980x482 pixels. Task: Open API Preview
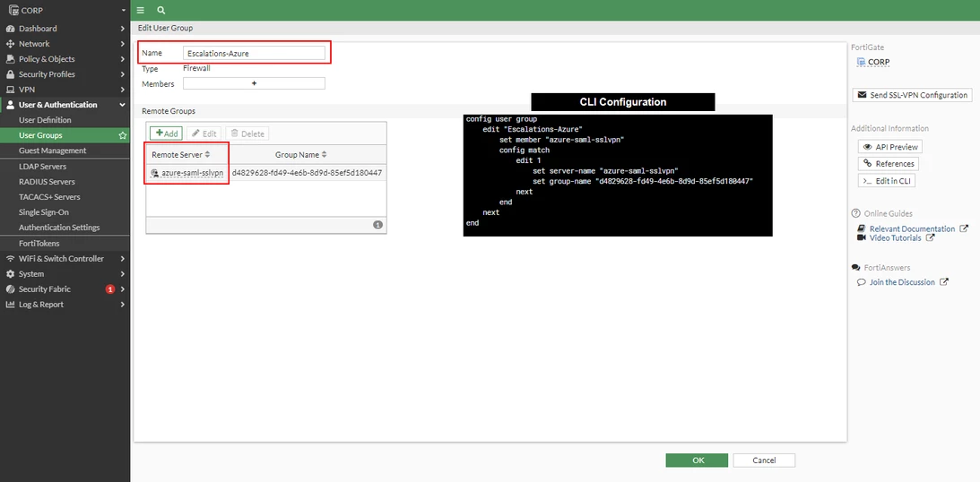click(890, 147)
